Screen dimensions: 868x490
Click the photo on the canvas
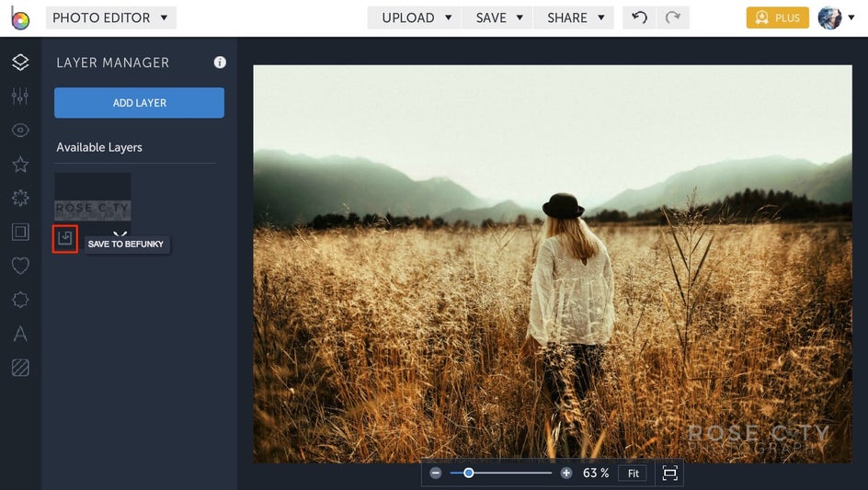(x=553, y=264)
